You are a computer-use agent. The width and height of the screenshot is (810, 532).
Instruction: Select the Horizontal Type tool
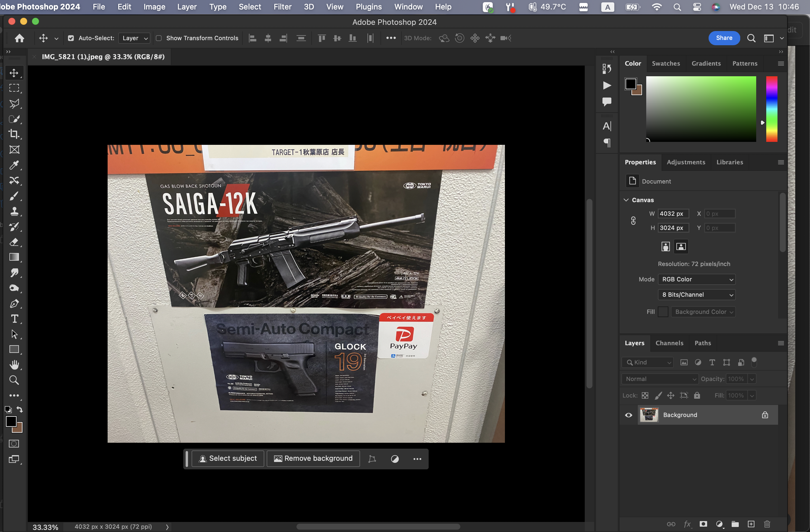[14, 319]
